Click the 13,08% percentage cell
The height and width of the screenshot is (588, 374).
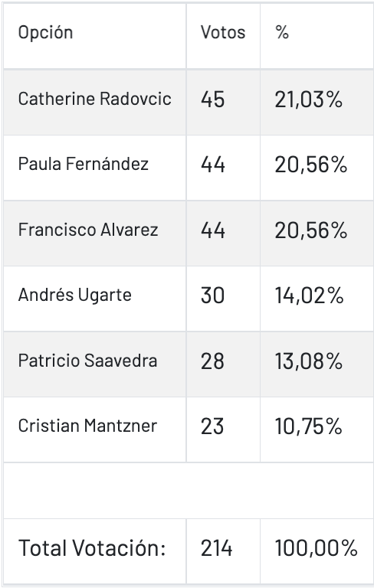click(x=309, y=361)
